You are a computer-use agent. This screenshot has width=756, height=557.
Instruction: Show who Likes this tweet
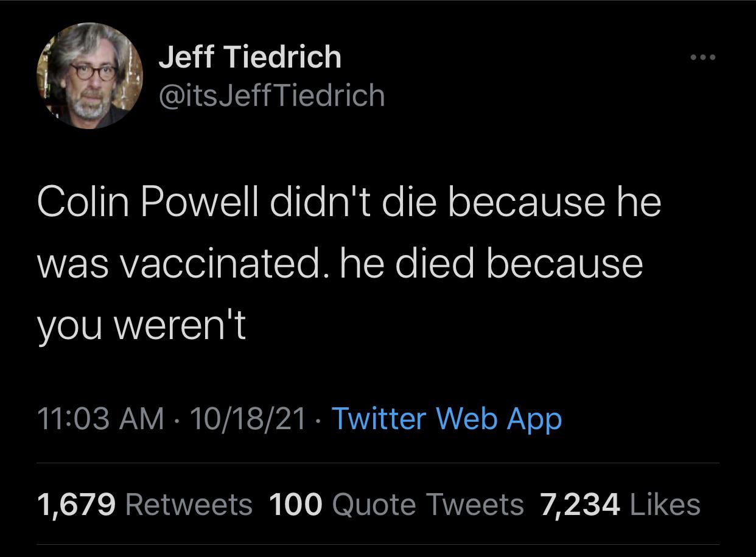click(x=665, y=505)
